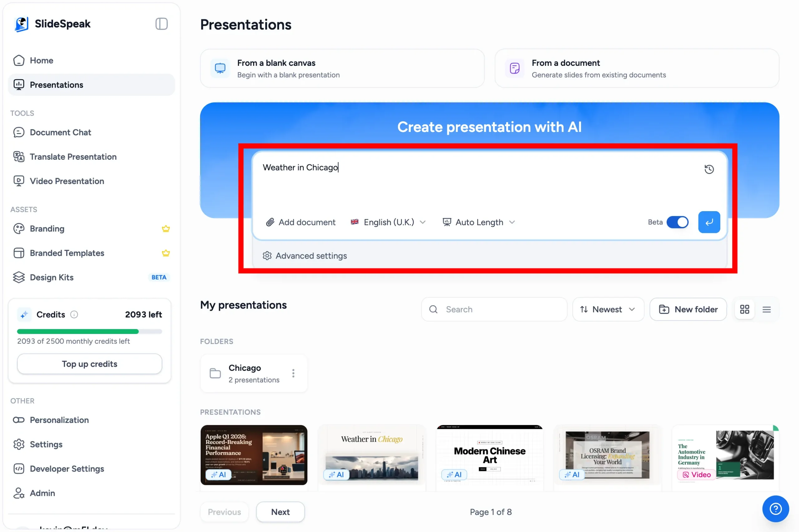The height and width of the screenshot is (532, 799).
Task: Click into the Search presentations field
Action: click(494, 309)
